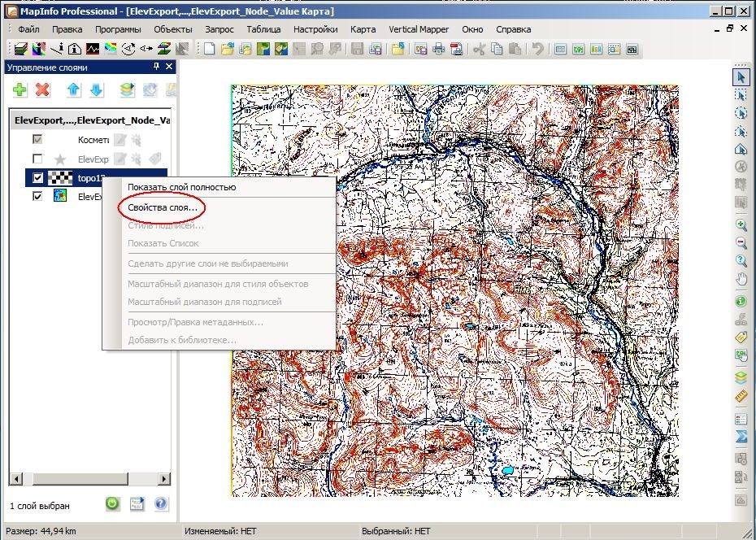This screenshot has height=540, width=756.
Task: Click the change view question magnifier
Action: [x=741, y=261]
